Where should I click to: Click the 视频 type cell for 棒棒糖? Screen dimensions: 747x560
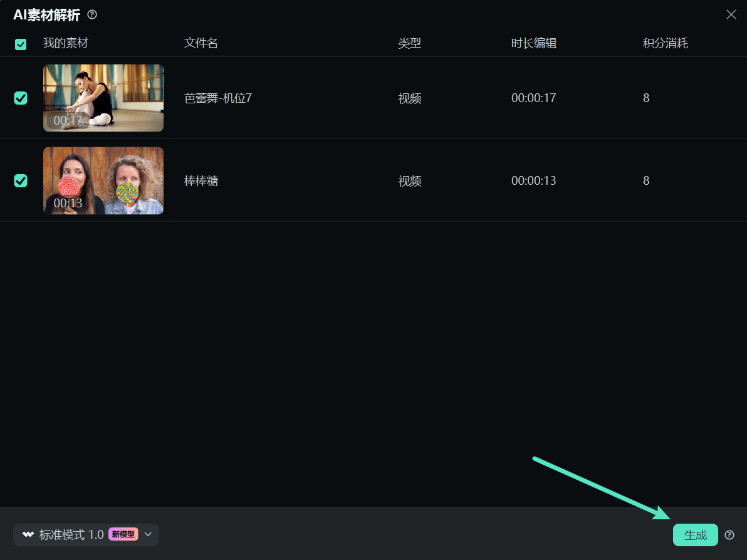click(410, 181)
